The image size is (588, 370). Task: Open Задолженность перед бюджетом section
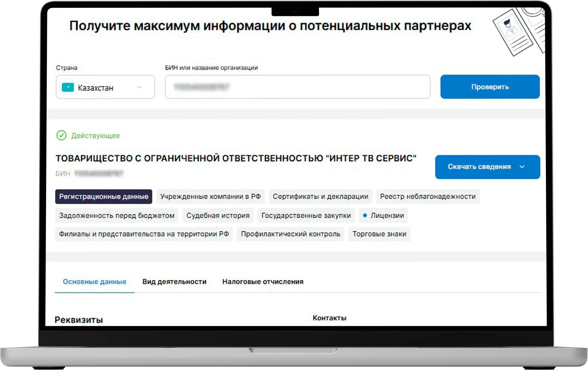pyautogui.click(x=117, y=216)
